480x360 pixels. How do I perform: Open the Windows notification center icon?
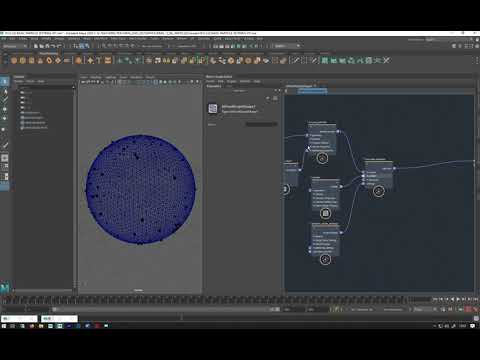click(x=472, y=326)
